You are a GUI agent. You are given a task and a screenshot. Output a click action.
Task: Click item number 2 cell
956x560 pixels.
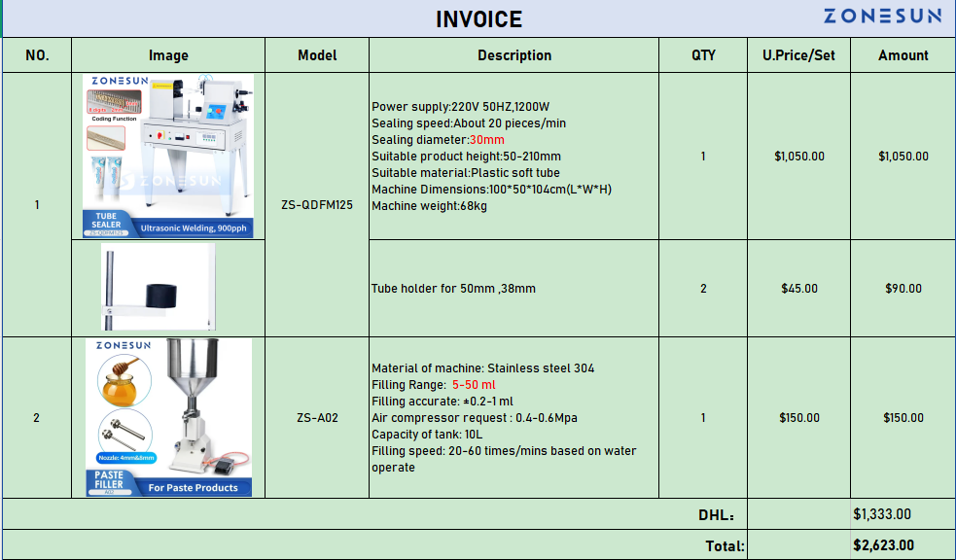[37, 417]
